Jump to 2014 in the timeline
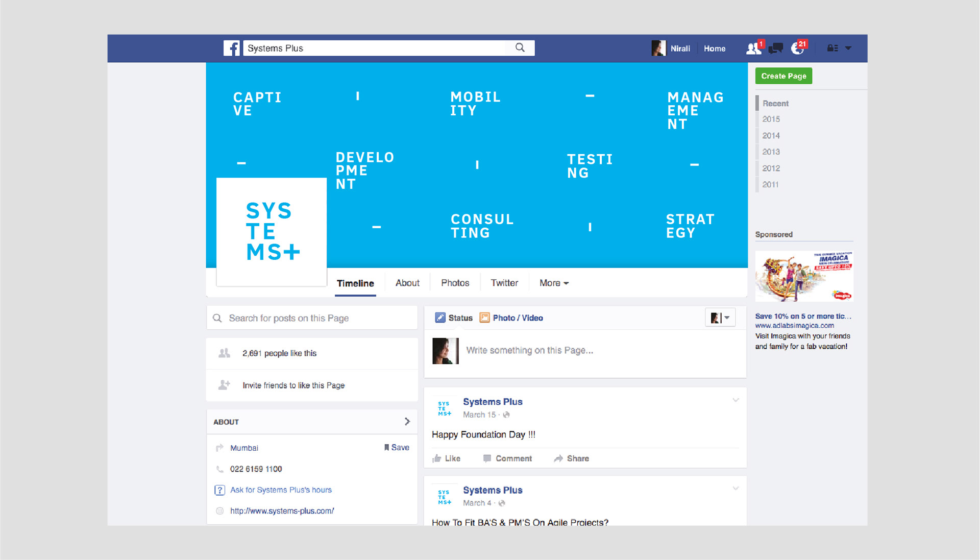The image size is (980, 560). [x=771, y=135]
